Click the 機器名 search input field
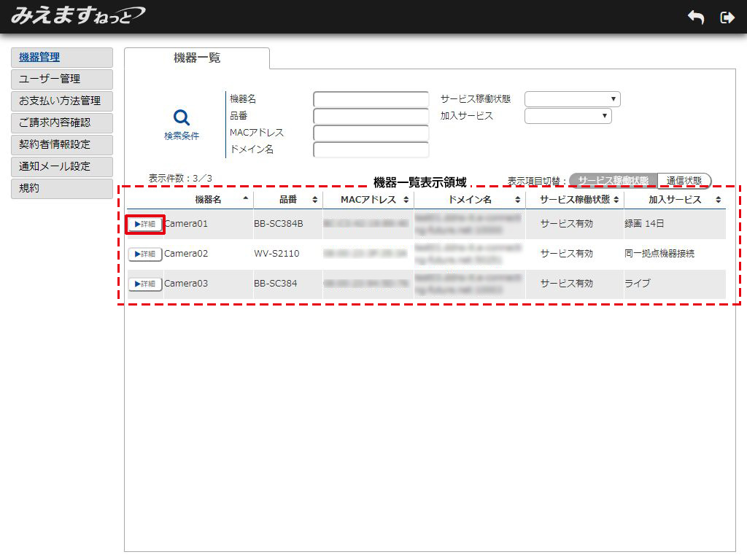 [x=371, y=98]
